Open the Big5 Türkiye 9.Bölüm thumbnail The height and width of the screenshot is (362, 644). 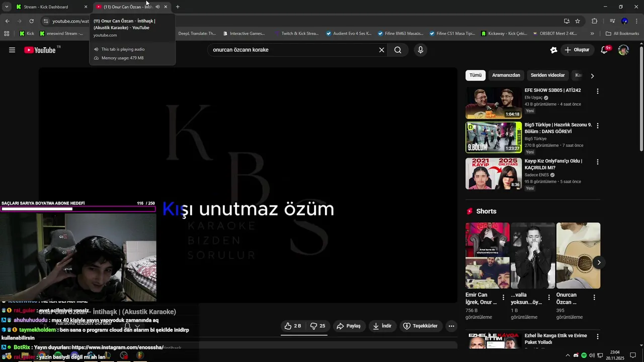click(x=494, y=137)
